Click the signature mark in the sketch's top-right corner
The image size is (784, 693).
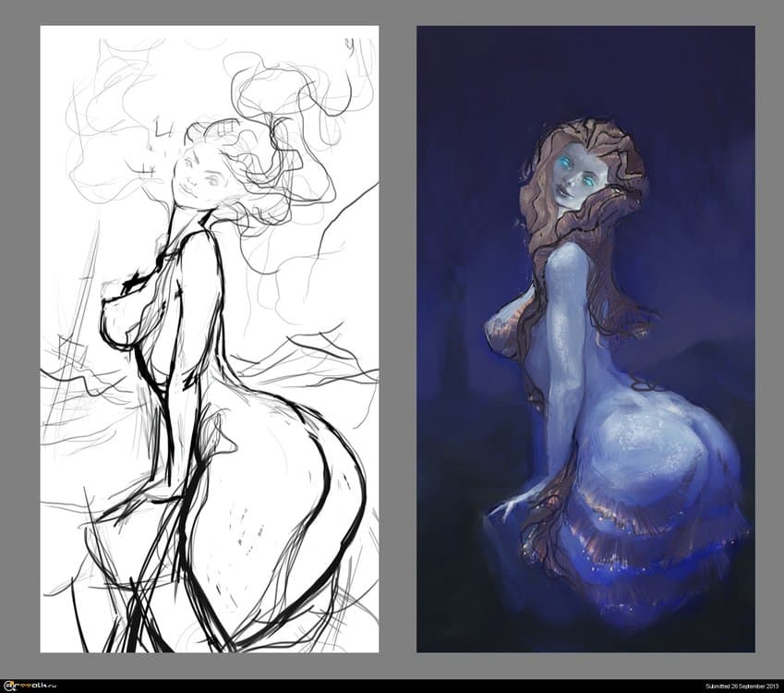(x=349, y=43)
